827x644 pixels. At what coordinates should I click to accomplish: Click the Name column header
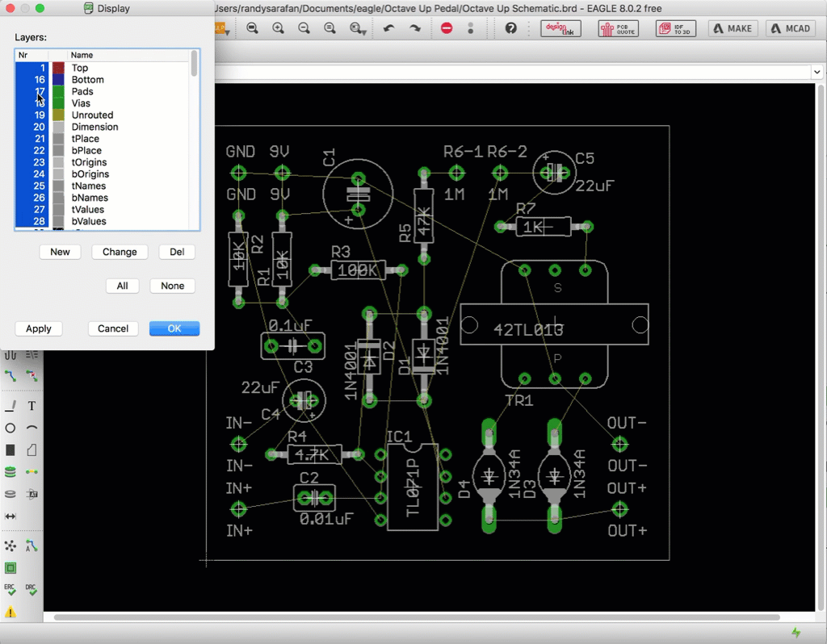[x=128, y=55]
